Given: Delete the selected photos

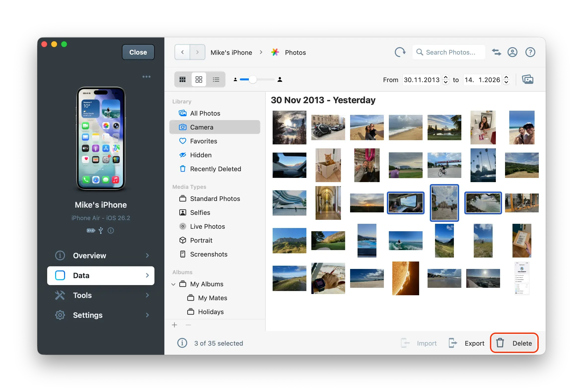Looking at the screenshot, I should tap(514, 343).
